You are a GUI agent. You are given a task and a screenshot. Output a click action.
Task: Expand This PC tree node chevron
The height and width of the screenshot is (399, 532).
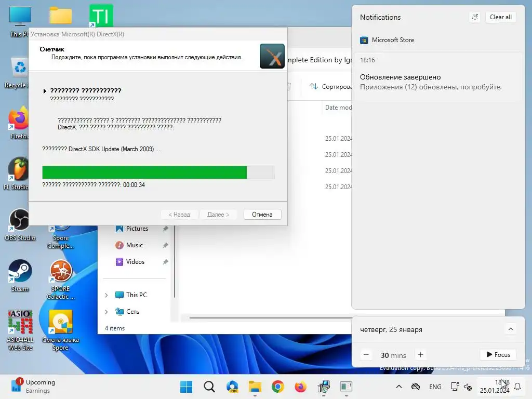click(x=107, y=295)
